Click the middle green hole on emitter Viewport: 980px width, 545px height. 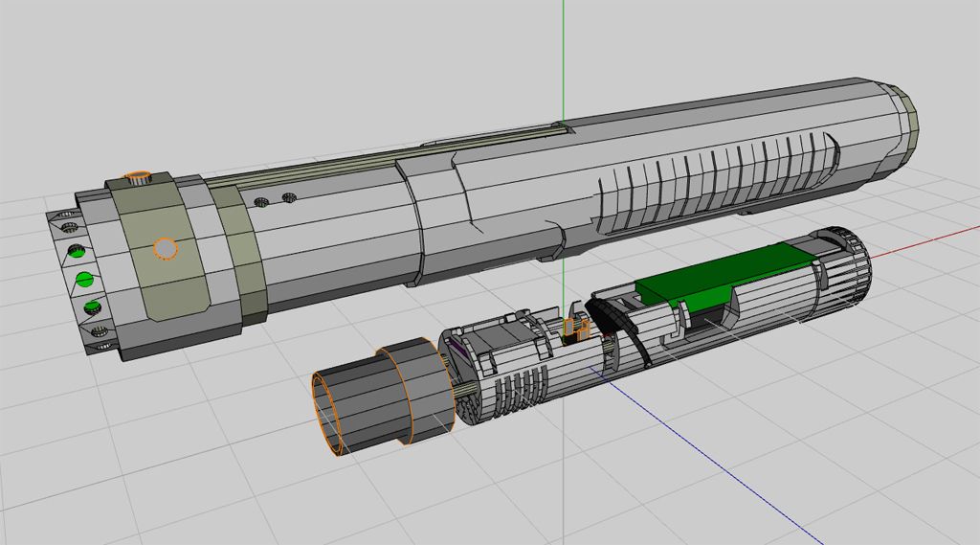84,279
